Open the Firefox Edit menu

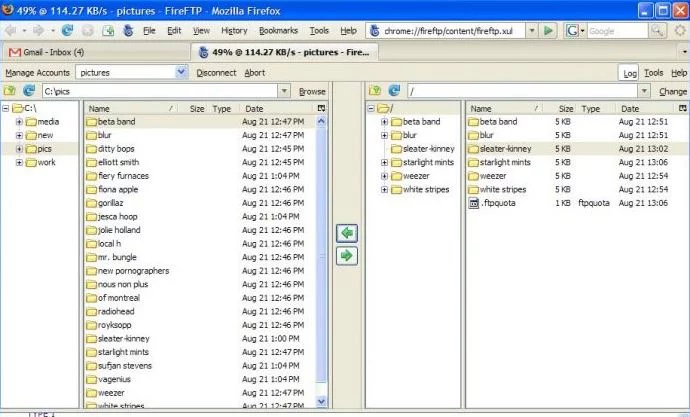point(174,30)
